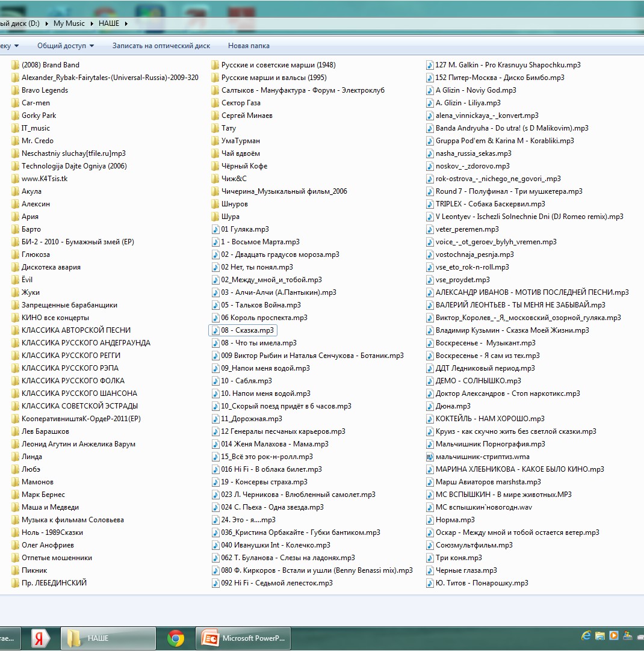644x651 pixels.
Task: Select file КОКТЕЙЛЬ - НАМ ХОРОШО.mp3
Action: click(485, 419)
